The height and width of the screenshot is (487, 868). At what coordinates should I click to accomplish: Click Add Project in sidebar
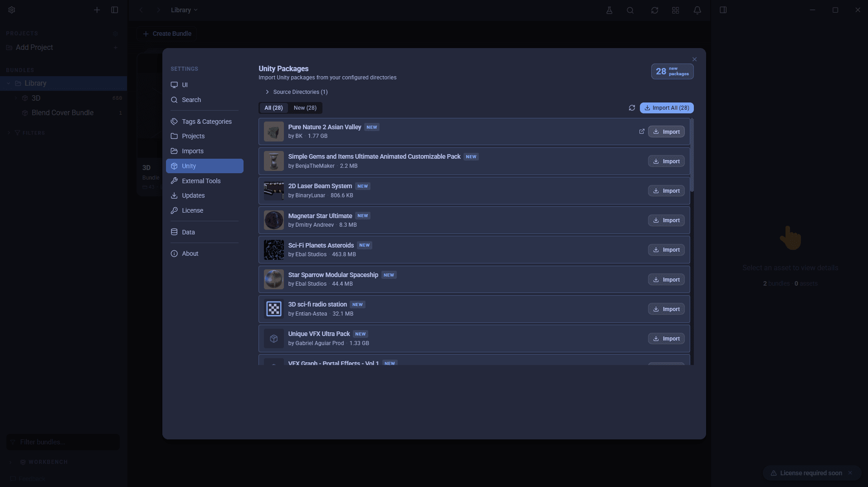tap(34, 48)
